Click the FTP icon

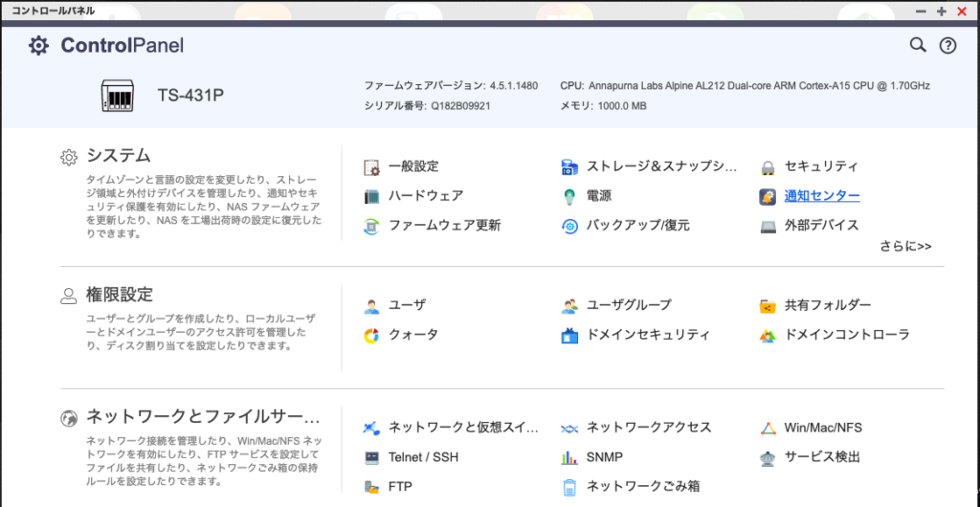(371, 487)
